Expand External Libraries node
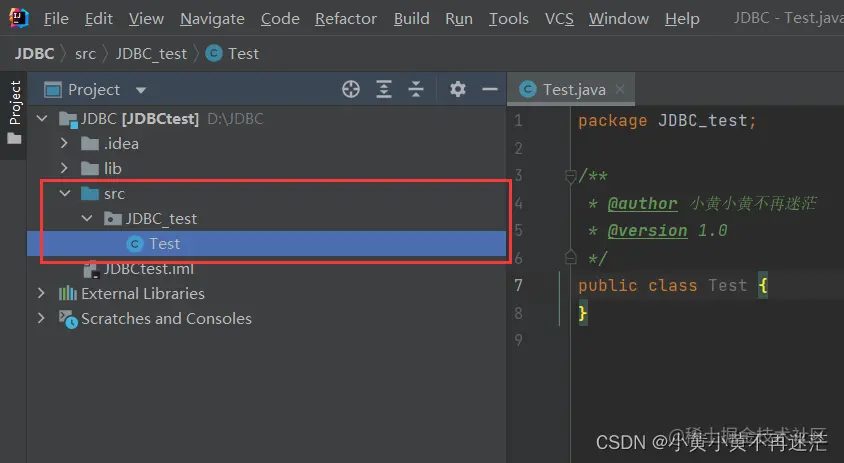The width and height of the screenshot is (844, 463). [x=41, y=293]
